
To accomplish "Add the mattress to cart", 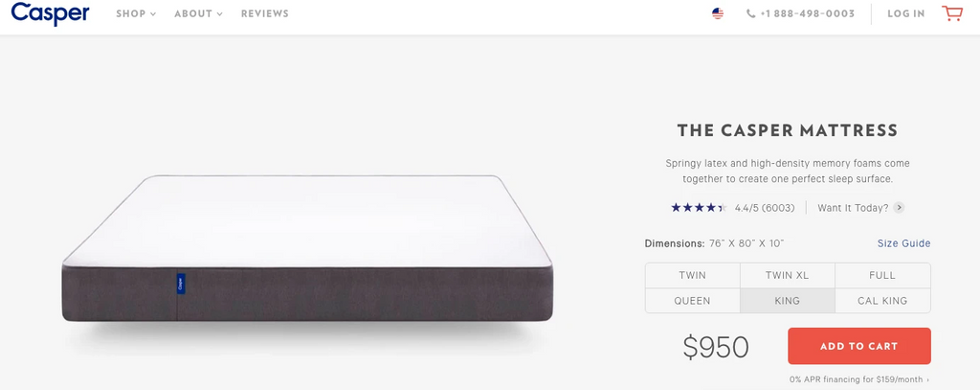I will [859, 346].
